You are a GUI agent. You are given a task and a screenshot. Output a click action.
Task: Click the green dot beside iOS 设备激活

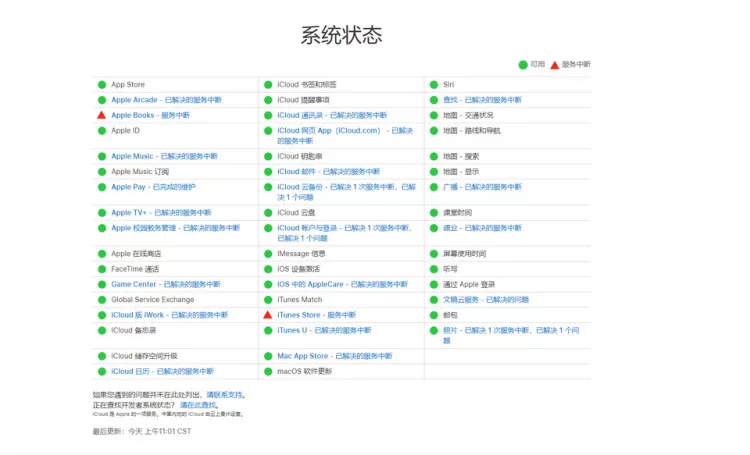tap(268, 269)
